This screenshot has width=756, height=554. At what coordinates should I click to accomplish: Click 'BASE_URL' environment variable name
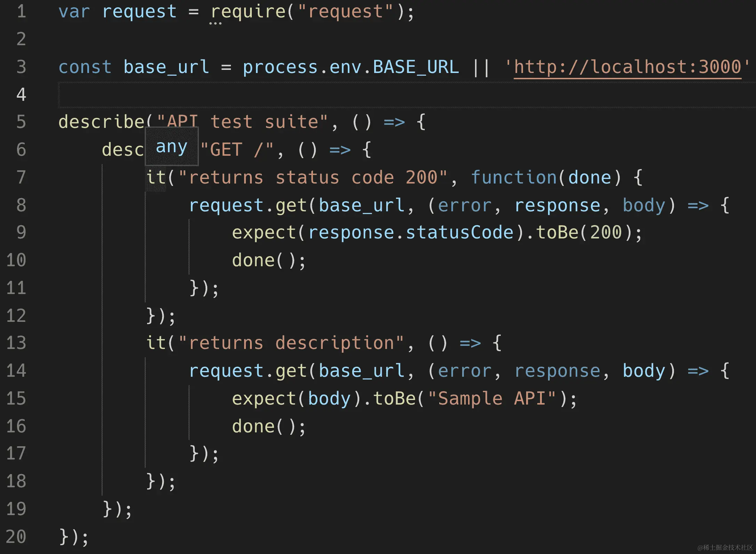(416, 67)
